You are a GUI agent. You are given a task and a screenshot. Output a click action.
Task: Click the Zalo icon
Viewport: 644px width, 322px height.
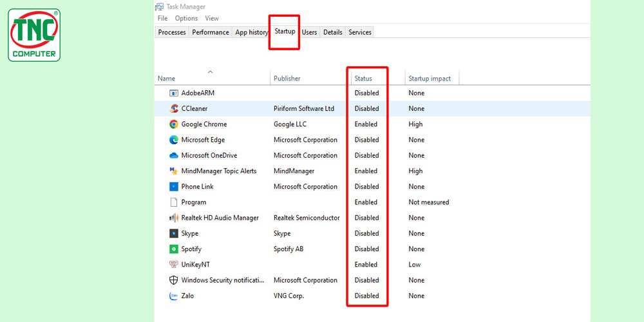click(174, 296)
